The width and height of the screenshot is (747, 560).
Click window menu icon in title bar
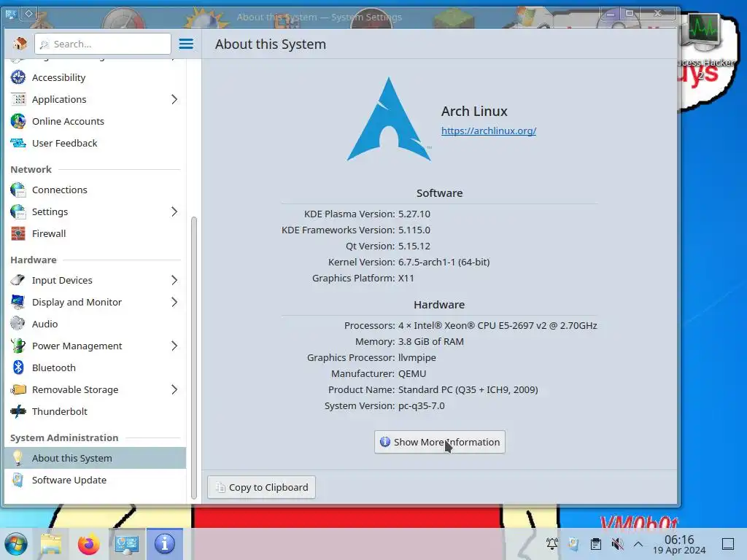click(10, 15)
